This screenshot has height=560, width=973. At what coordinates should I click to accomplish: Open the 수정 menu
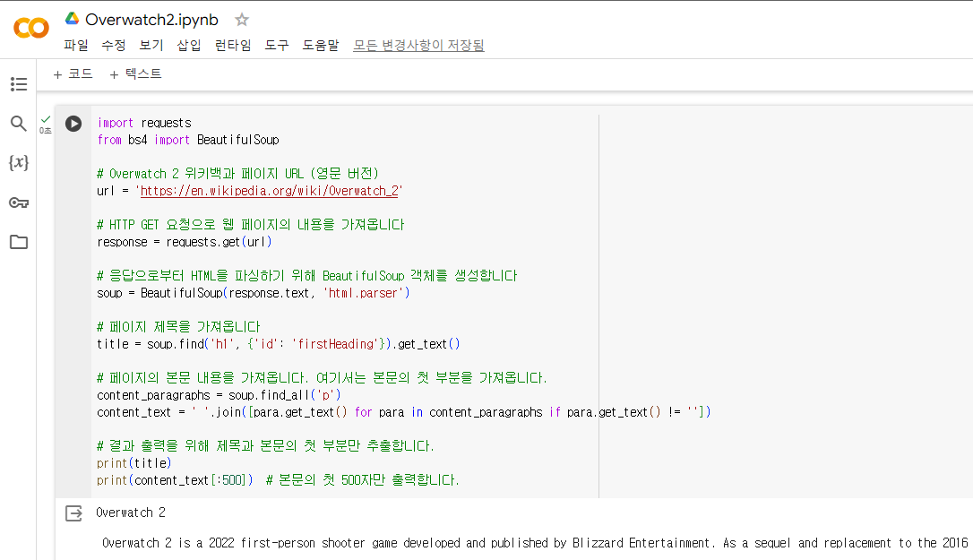pyautogui.click(x=114, y=46)
